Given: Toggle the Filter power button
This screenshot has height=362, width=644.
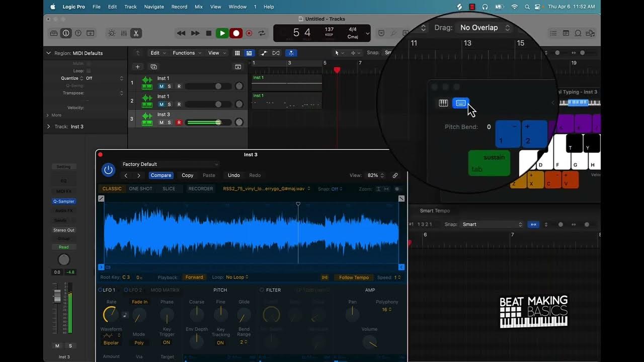Looking at the screenshot, I should (x=262, y=290).
